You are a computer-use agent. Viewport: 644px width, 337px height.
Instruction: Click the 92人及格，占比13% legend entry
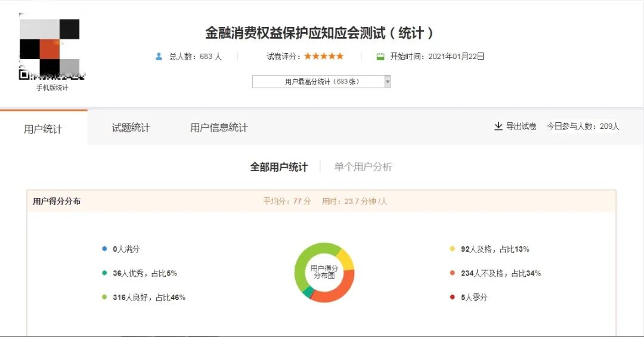(495, 249)
